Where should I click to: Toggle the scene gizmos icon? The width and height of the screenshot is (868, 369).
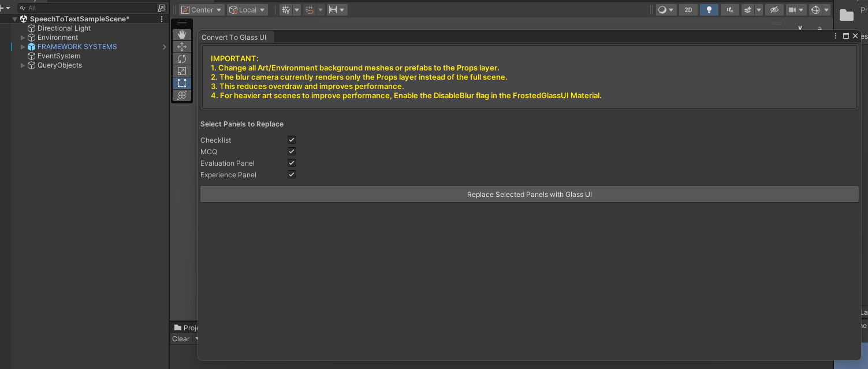pos(815,10)
